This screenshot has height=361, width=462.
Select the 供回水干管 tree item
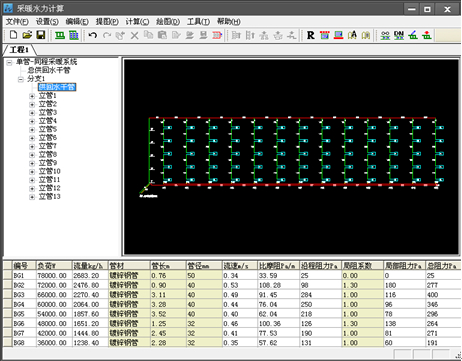(x=57, y=87)
